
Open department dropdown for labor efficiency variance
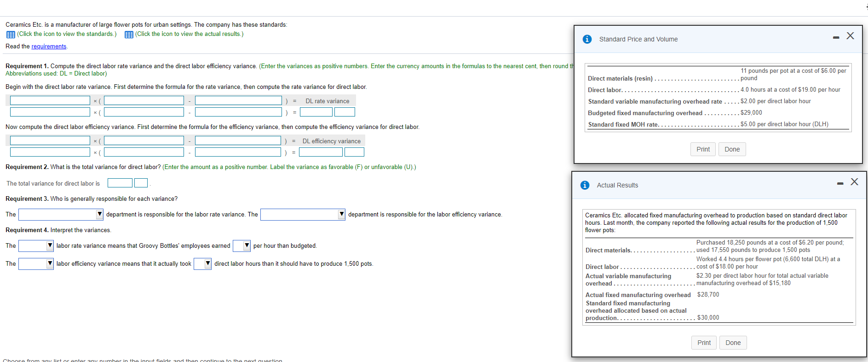[x=303, y=215]
